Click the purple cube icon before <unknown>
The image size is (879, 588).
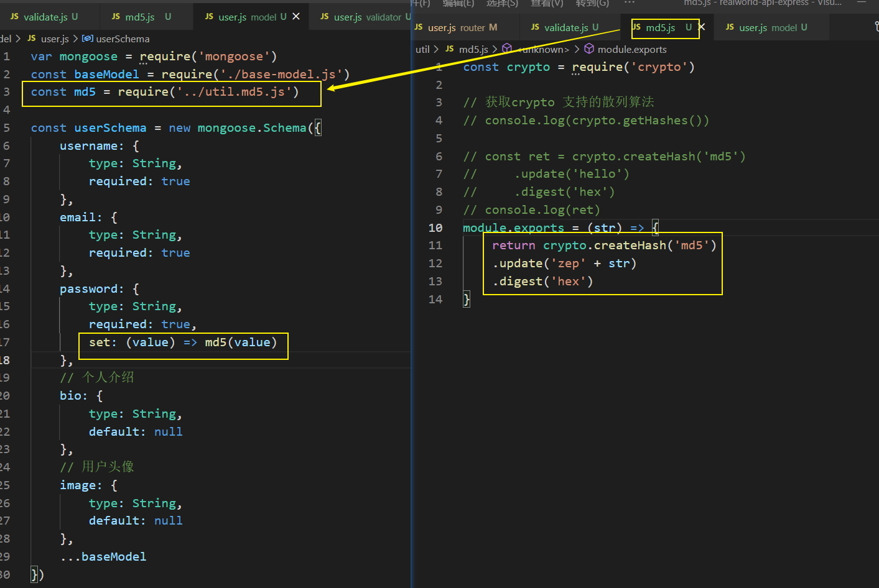[x=507, y=48]
